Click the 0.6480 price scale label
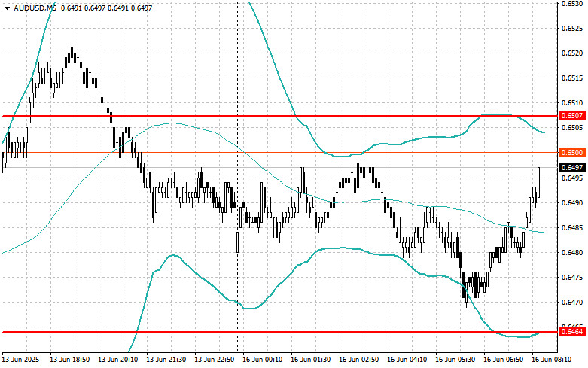 click(x=573, y=253)
